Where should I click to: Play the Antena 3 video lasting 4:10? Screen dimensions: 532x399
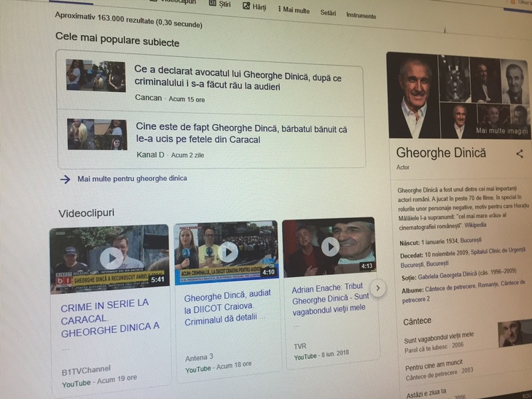[x=227, y=252]
